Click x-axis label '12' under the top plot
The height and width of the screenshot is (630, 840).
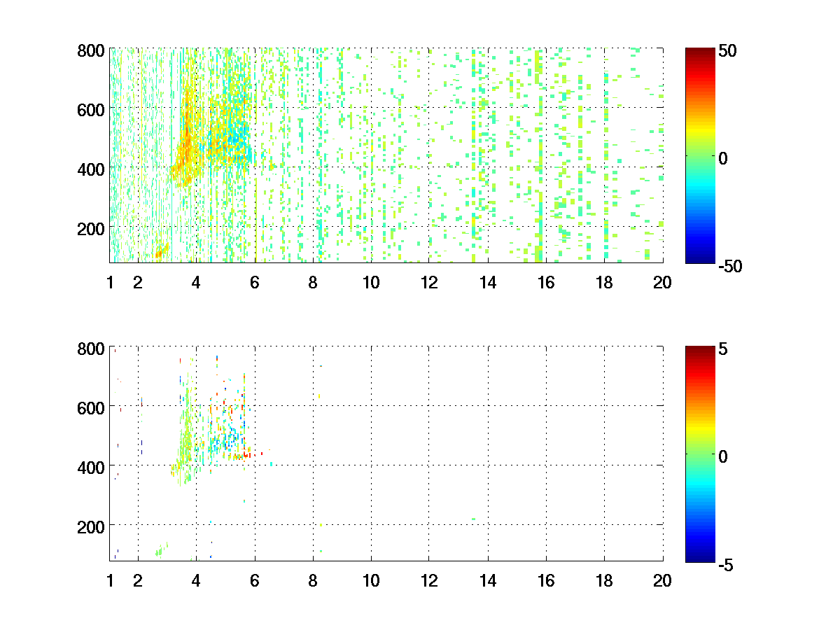[x=429, y=283]
